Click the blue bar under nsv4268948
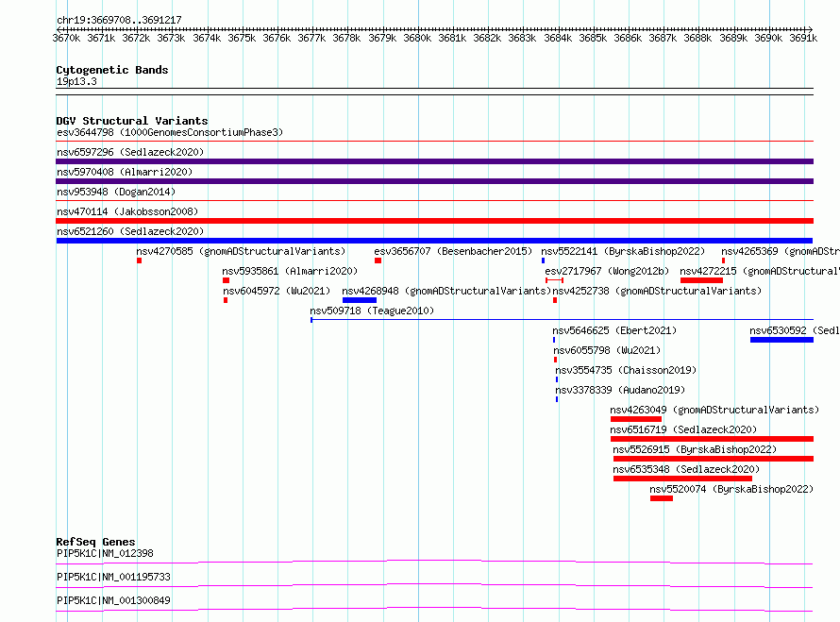The image size is (840, 622). pos(360,300)
